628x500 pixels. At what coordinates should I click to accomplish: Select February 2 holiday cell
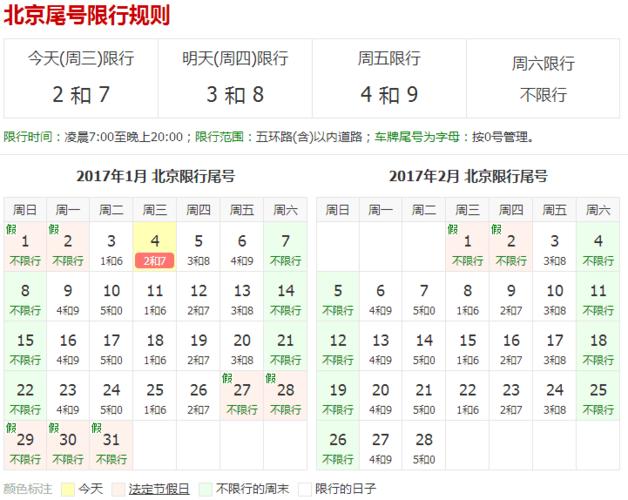click(511, 247)
